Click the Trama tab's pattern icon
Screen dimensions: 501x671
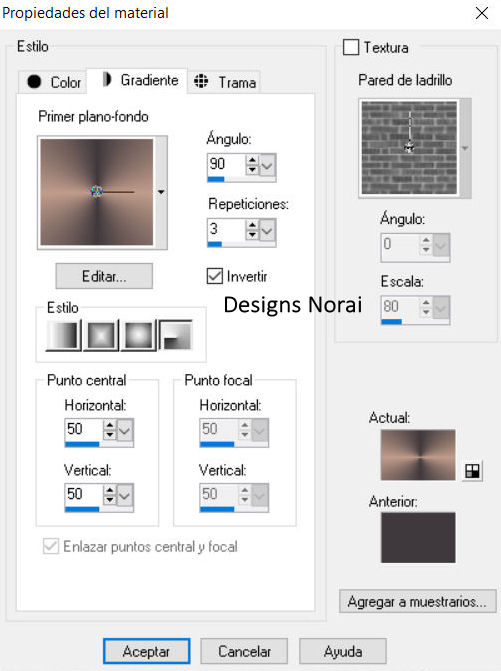point(201,81)
